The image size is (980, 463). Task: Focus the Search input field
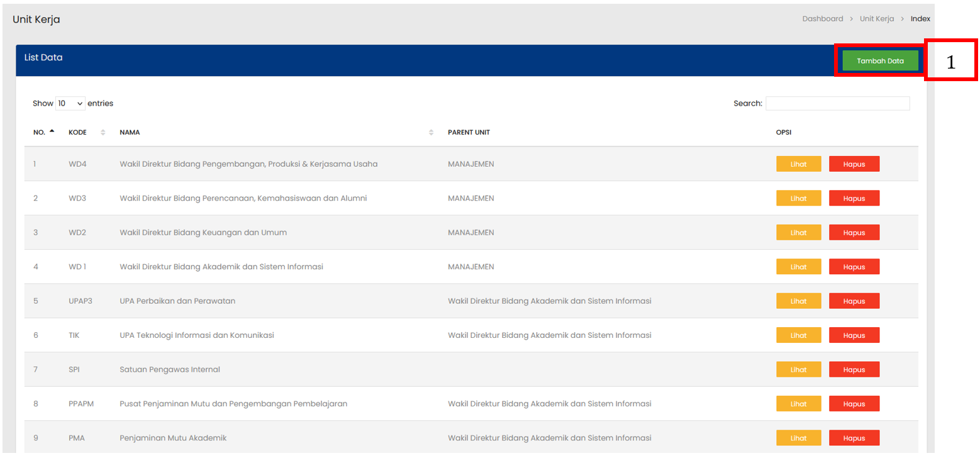(837, 103)
